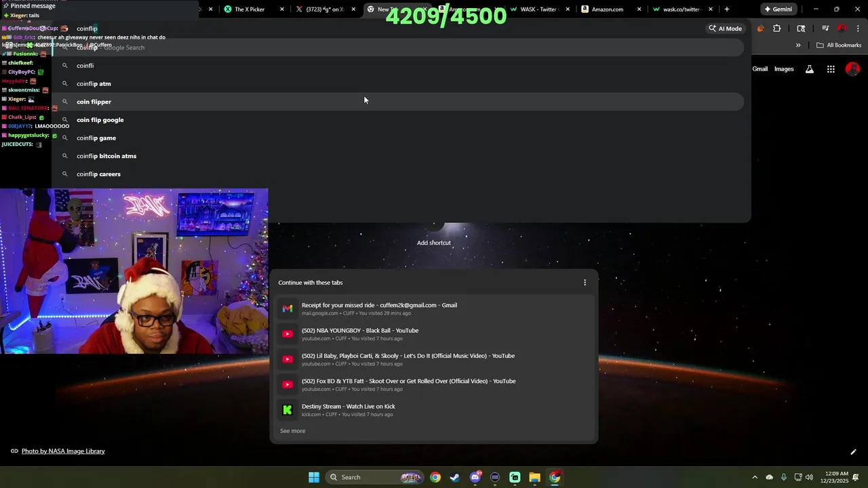Select the "coinflip atm" suggestion
868x488 pixels.
coord(398,83)
